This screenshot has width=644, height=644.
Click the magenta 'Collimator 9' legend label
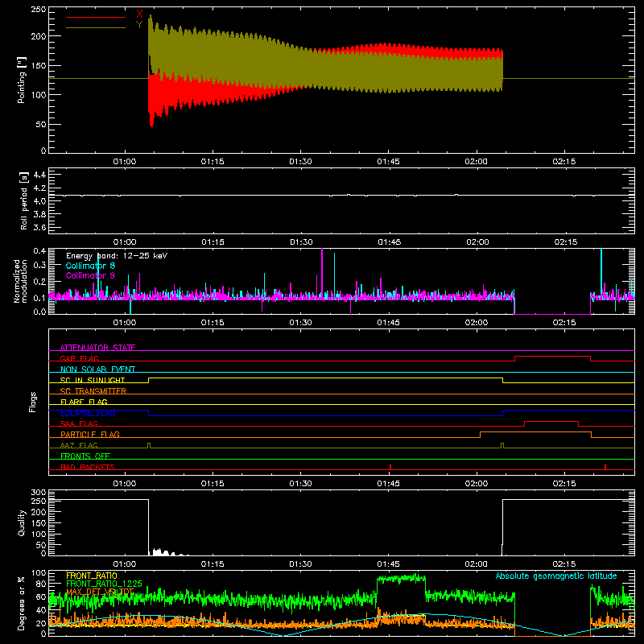coord(90,275)
